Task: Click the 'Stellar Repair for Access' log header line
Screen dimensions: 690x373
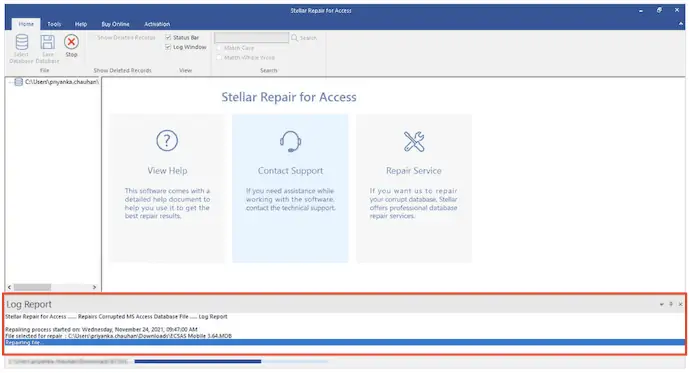Action: tap(116, 317)
